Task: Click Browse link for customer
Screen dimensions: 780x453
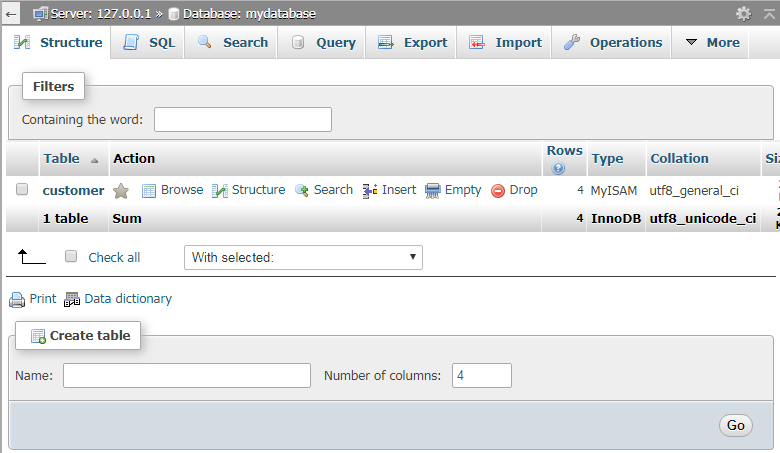Action: coord(182,189)
